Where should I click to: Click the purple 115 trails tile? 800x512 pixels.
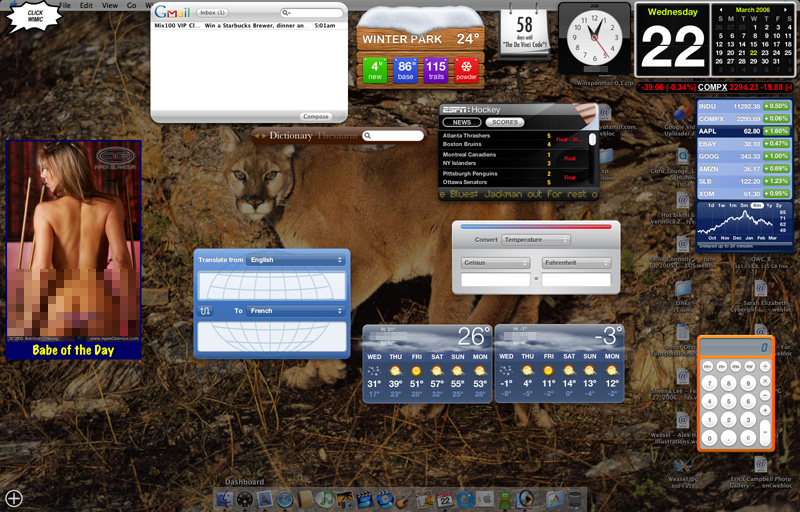436,70
